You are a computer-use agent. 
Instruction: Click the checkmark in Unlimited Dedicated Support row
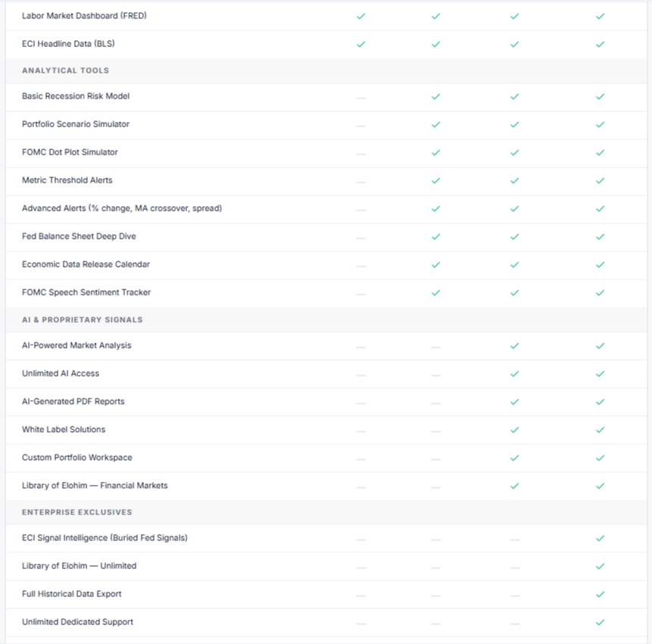point(600,622)
